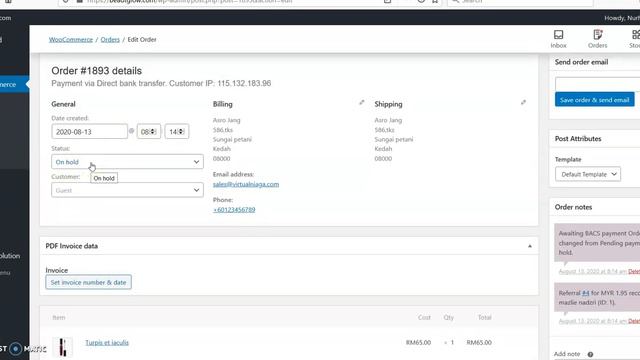Viewport: 640px width, 360px height.
Task: Open the Inbox activity panel icon
Action: pos(558,39)
